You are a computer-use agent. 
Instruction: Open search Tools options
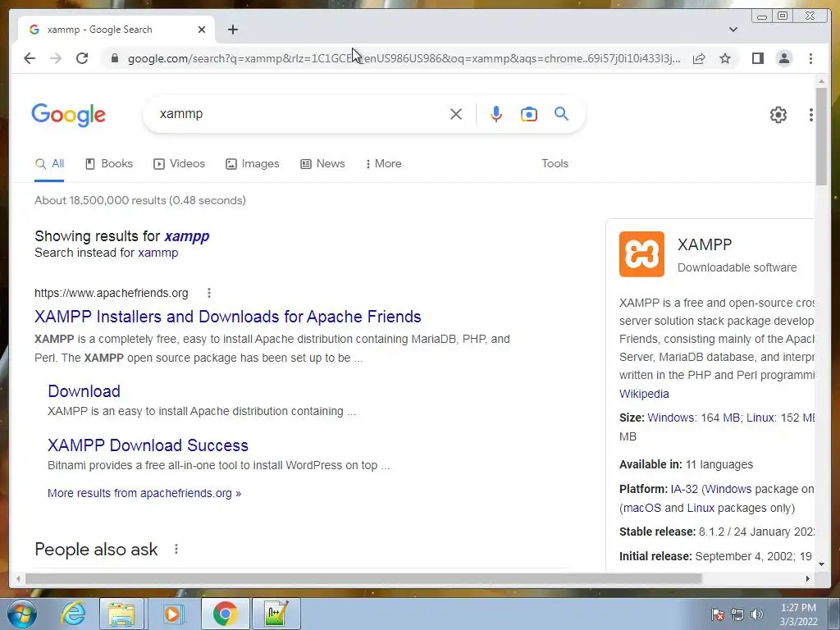[555, 164]
